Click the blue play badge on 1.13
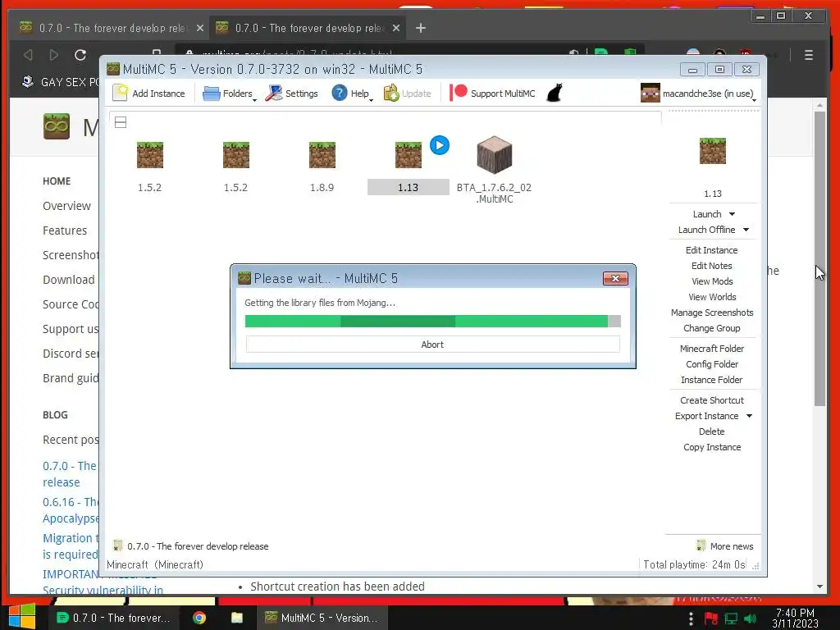This screenshot has height=630, width=840. [440, 145]
